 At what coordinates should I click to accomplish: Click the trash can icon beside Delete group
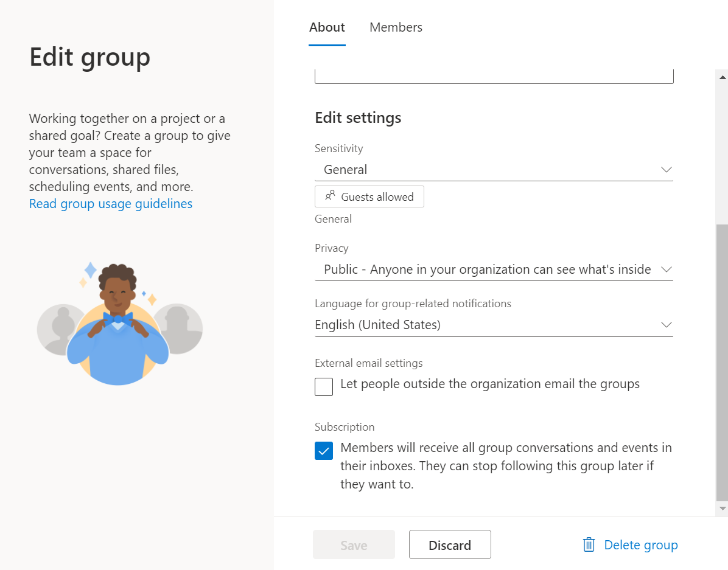(589, 545)
